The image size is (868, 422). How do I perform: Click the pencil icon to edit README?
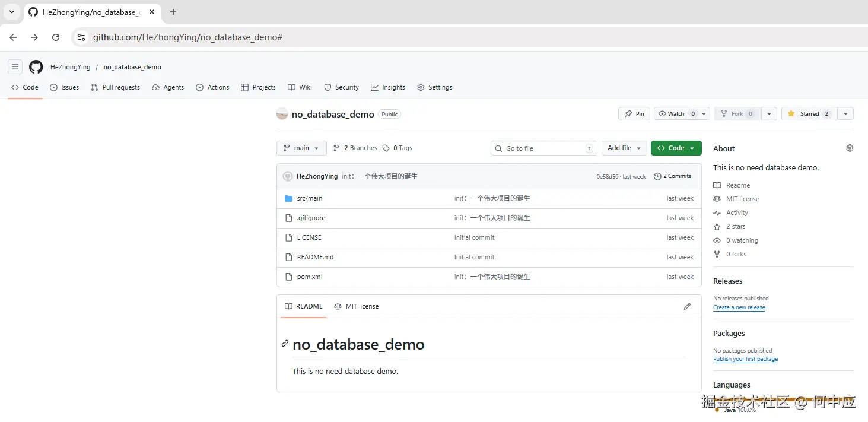pos(687,306)
